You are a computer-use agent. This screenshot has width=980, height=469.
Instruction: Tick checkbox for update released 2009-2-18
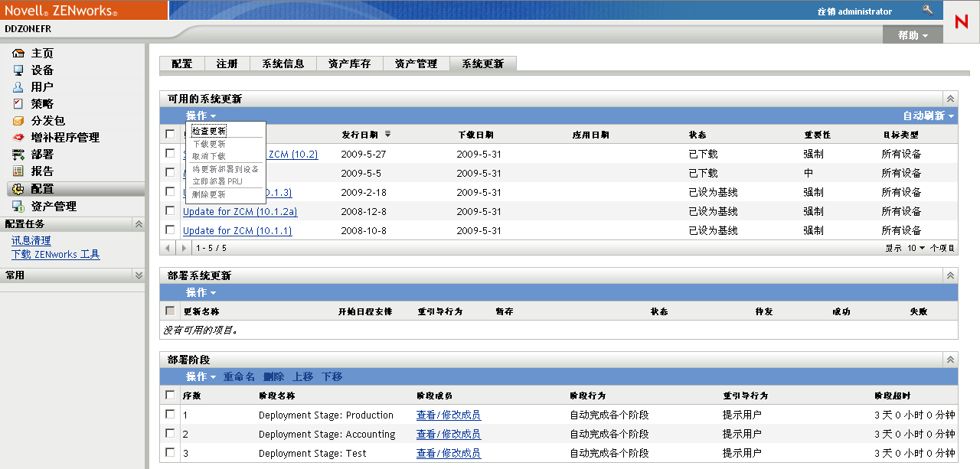(x=170, y=192)
